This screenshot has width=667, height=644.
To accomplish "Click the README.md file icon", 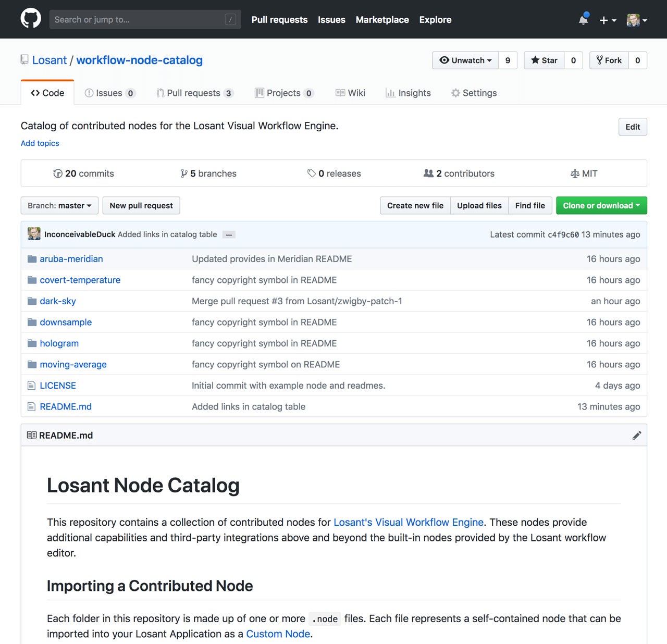I will coord(31,406).
